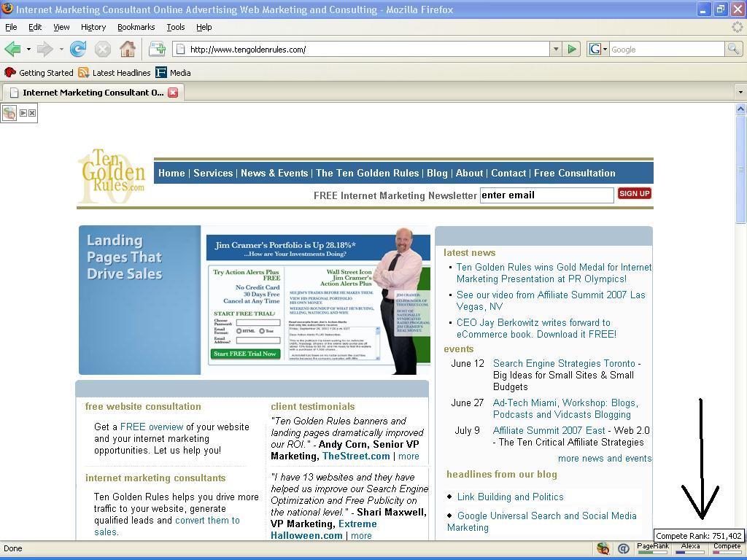
Task: Click the Alexa rank meter in status bar
Action: pos(690,548)
